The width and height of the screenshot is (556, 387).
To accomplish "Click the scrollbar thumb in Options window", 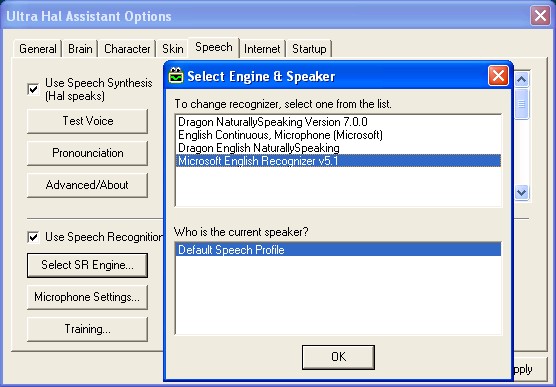I will [x=522, y=104].
